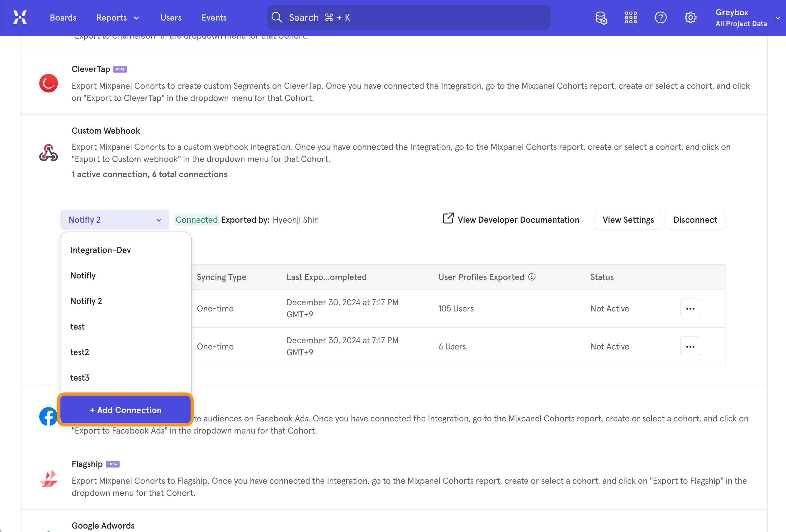Image resolution: width=786 pixels, height=532 pixels.
Task: Open project settings via the gear icon
Action: tap(690, 17)
